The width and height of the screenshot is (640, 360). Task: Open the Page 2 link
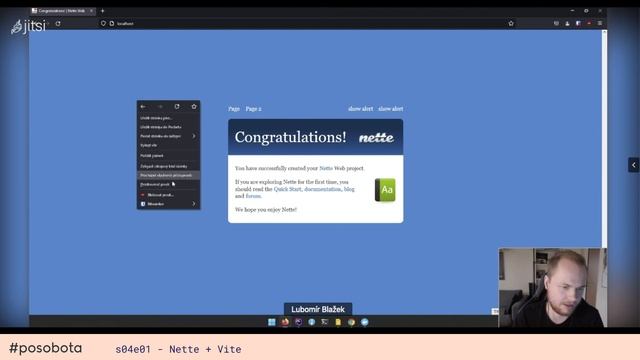(x=253, y=109)
